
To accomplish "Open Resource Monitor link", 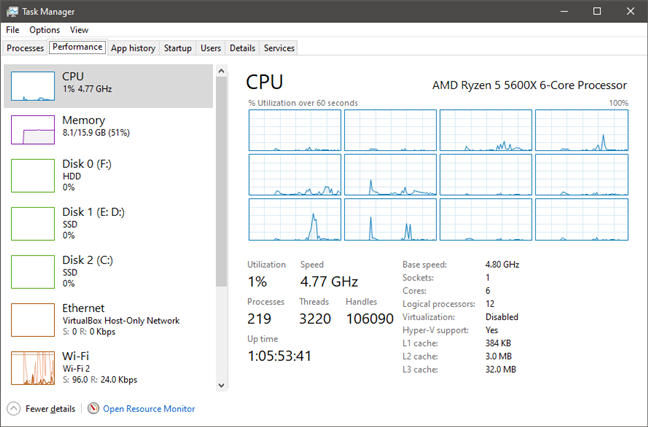I will coord(149,409).
